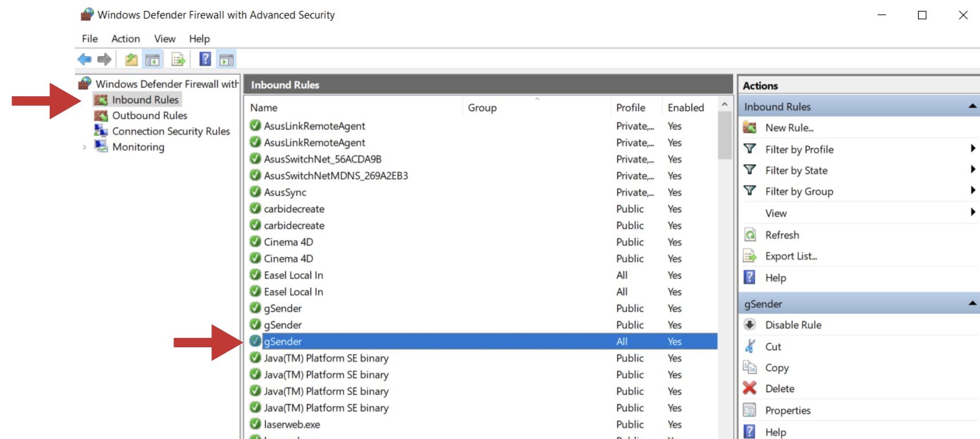Select Connection Security Rules in tree
Viewport: 980px width, 439px height.
coord(171,131)
